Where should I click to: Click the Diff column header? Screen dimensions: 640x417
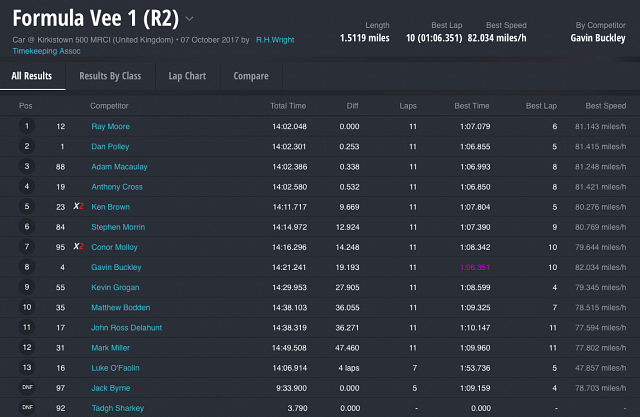(353, 106)
